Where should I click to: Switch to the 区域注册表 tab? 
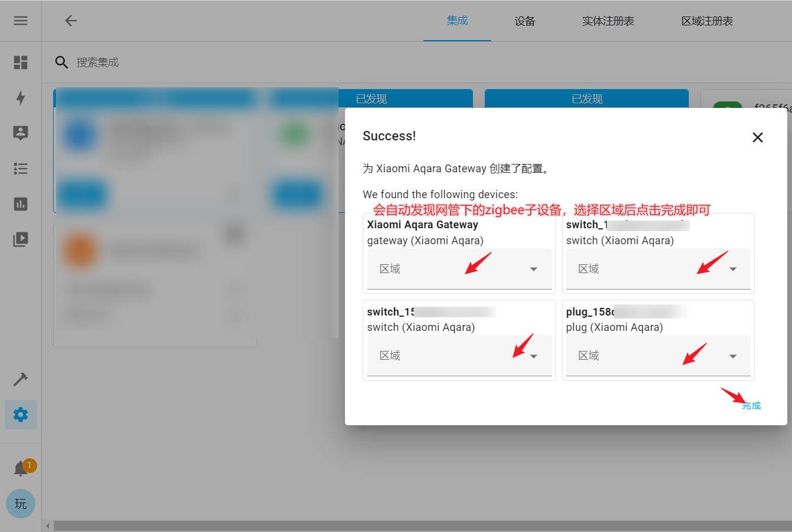click(707, 21)
